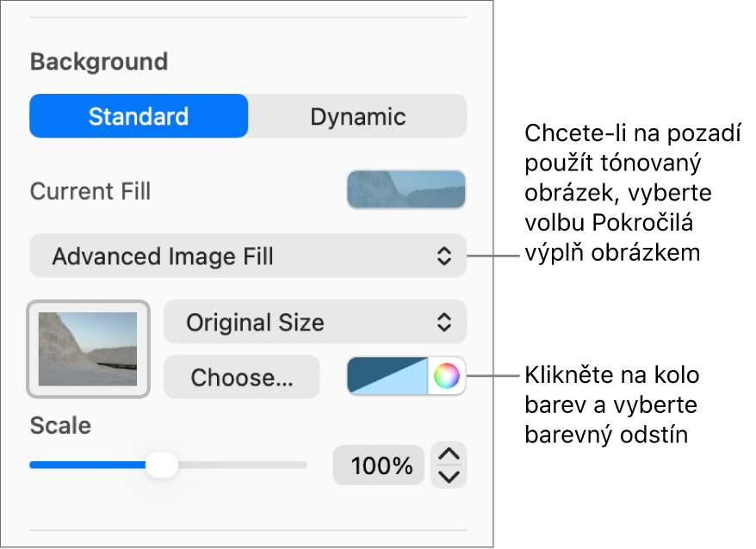Click the 100% scale value field
Screen dimensions: 756x549
(379, 466)
